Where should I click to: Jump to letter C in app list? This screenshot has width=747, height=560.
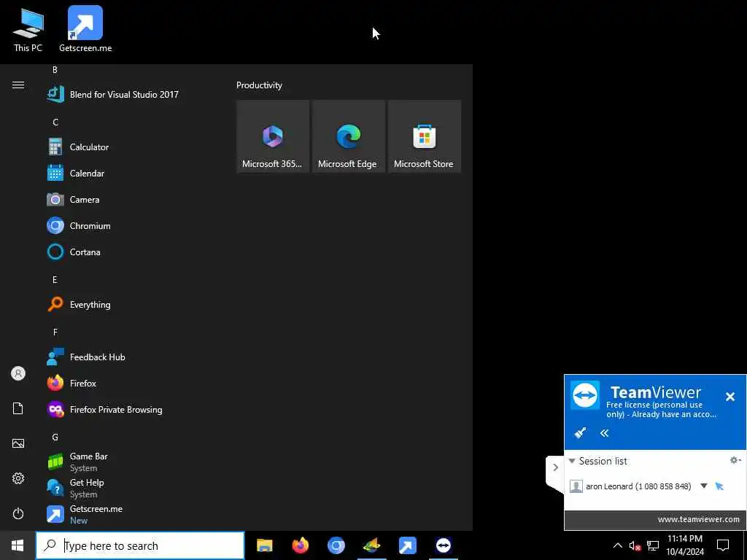click(x=55, y=122)
